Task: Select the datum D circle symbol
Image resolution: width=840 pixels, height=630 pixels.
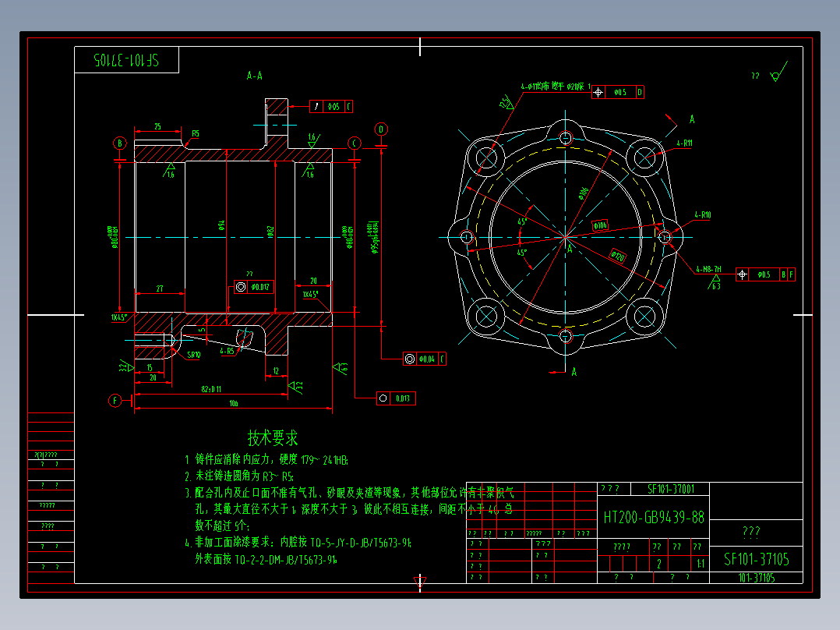Action: pos(381,129)
